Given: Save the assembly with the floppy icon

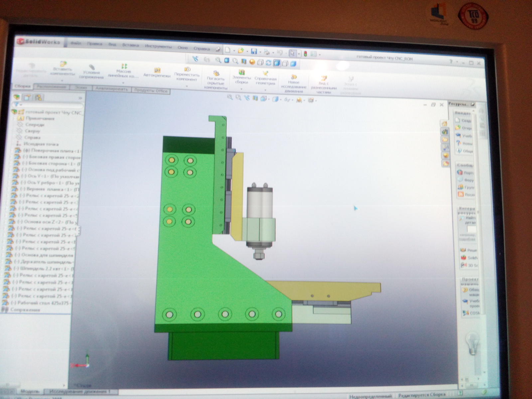Looking at the screenshot, I should click(254, 51).
